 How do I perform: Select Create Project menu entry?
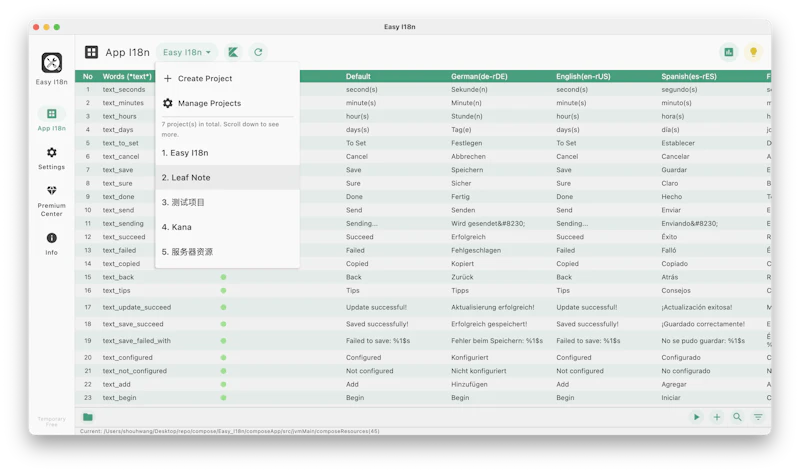[x=228, y=78]
